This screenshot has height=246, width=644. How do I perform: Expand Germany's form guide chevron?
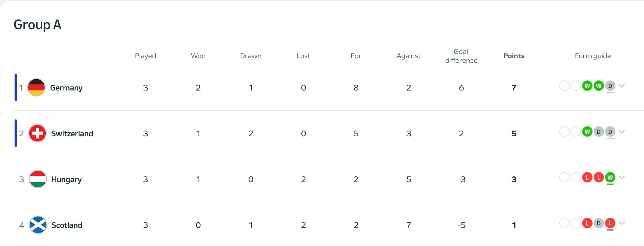tap(622, 86)
